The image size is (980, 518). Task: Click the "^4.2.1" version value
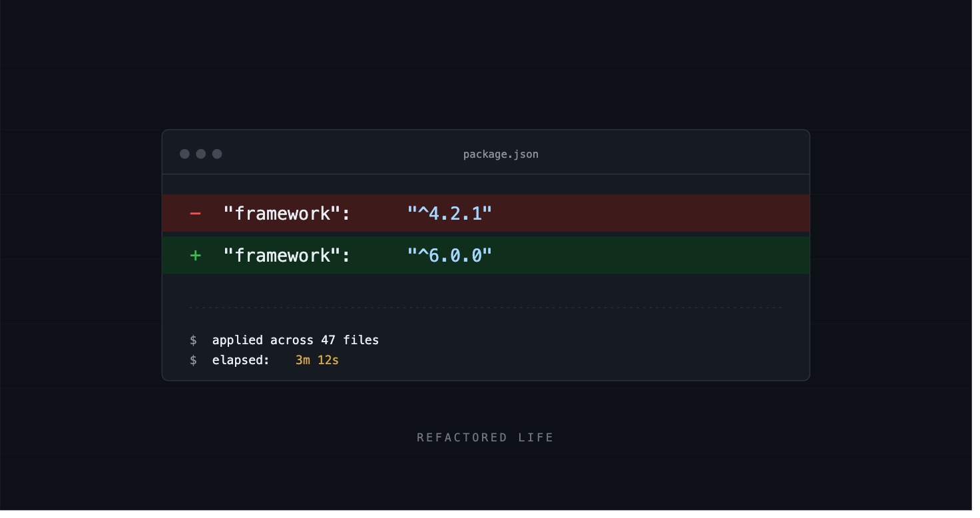coord(449,214)
